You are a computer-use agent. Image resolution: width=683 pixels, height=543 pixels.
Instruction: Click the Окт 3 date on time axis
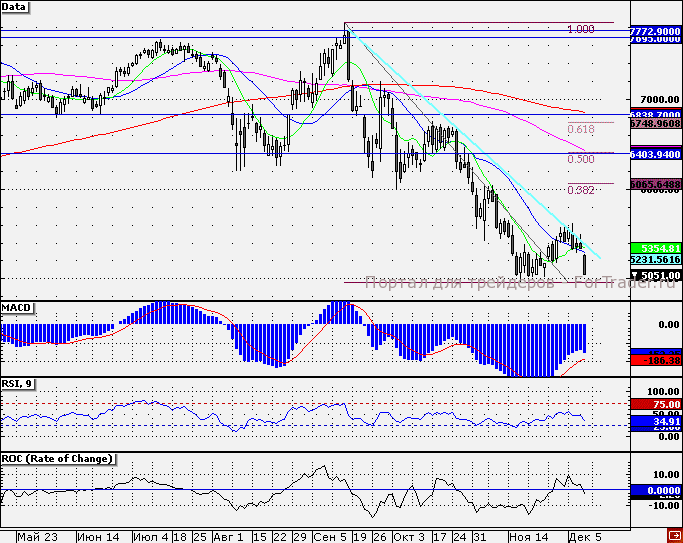coord(408,536)
